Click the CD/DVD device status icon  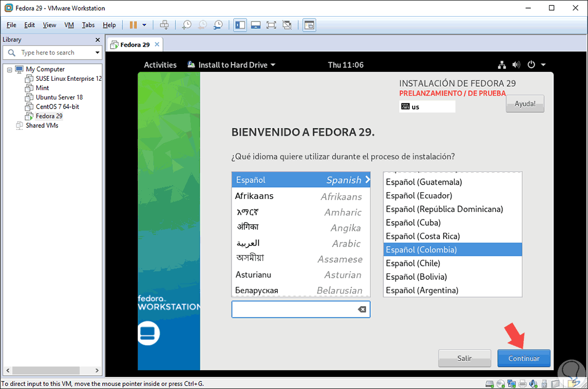point(500,384)
